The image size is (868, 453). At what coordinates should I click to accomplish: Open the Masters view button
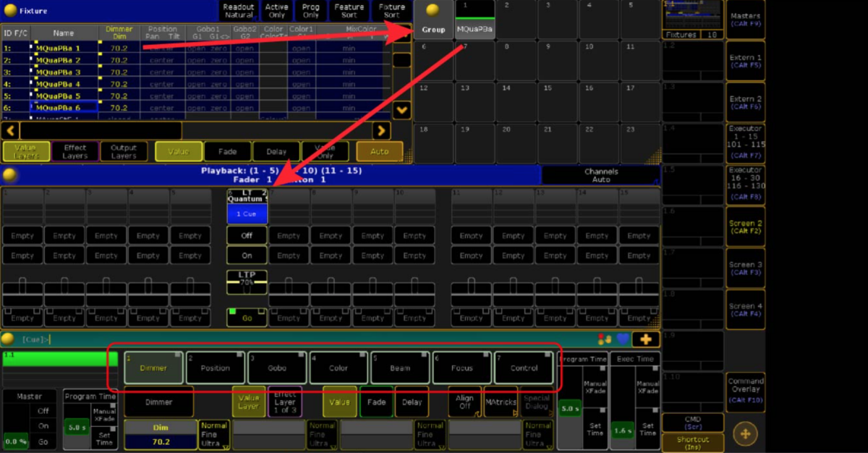coord(745,20)
